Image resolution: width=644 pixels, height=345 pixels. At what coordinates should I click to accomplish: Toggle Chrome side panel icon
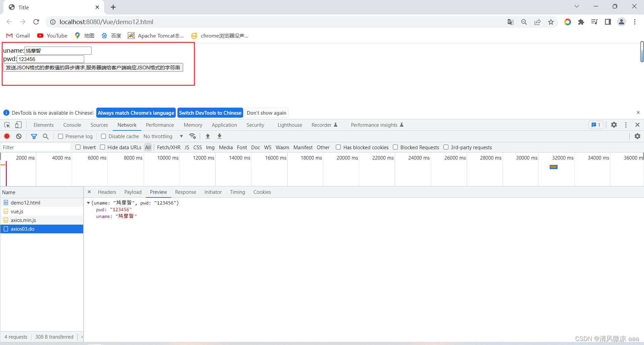coord(608,22)
